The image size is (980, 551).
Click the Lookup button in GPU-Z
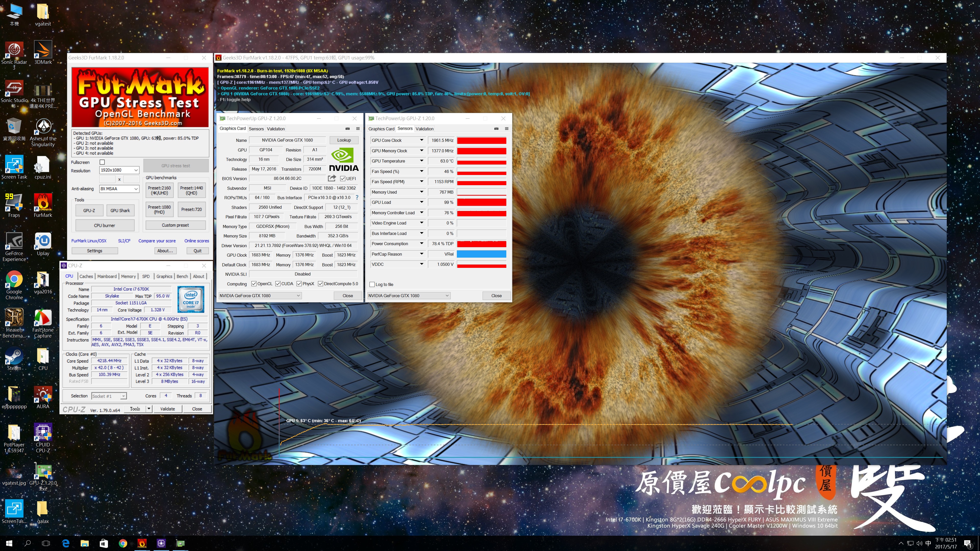pyautogui.click(x=344, y=140)
